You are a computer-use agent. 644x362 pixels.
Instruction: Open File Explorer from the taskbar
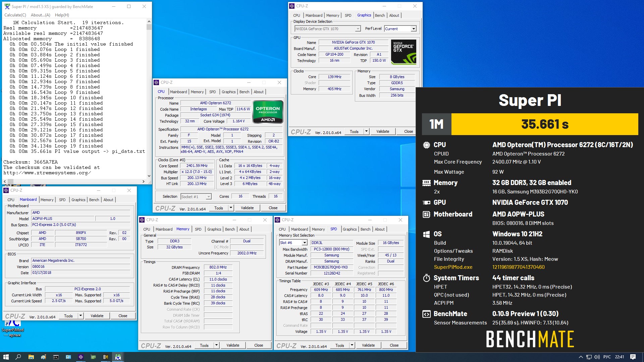pyautogui.click(x=31, y=357)
